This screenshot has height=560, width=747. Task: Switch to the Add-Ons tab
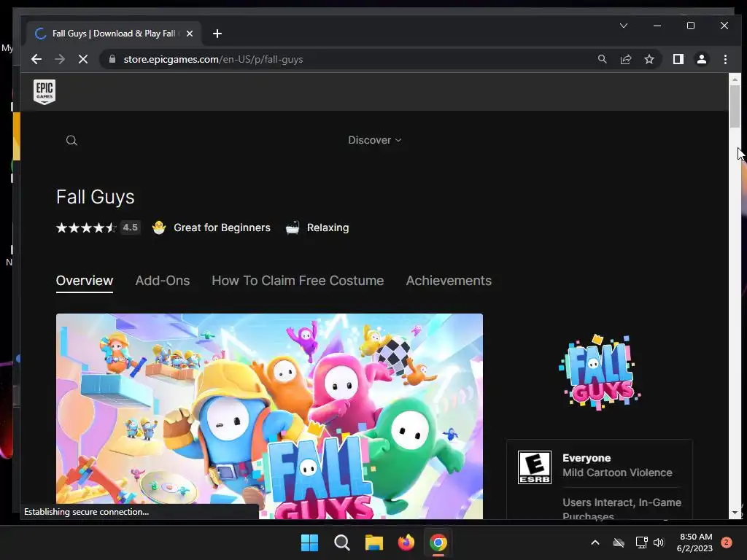163,281
